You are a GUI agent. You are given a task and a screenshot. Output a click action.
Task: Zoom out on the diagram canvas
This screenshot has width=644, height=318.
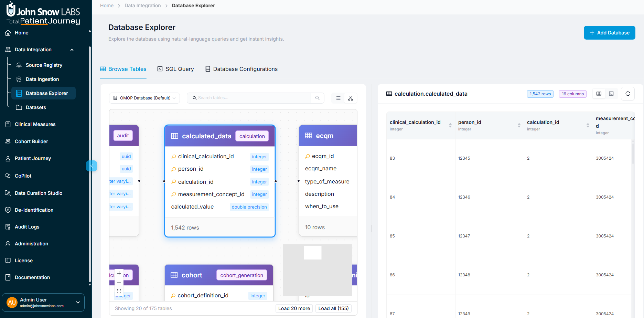click(x=119, y=282)
